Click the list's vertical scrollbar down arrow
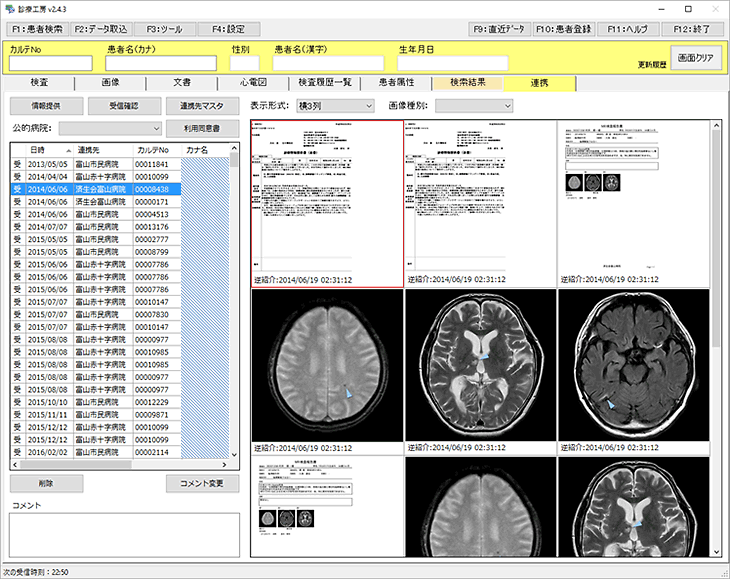The width and height of the screenshot is (730, 579). [x=234, y=455]
